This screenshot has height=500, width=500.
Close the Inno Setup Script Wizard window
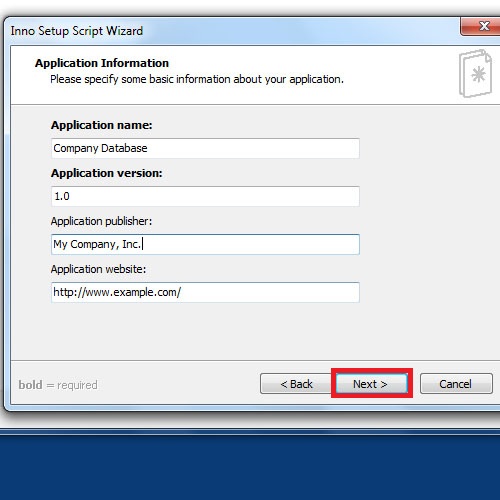tap(483, 26)
